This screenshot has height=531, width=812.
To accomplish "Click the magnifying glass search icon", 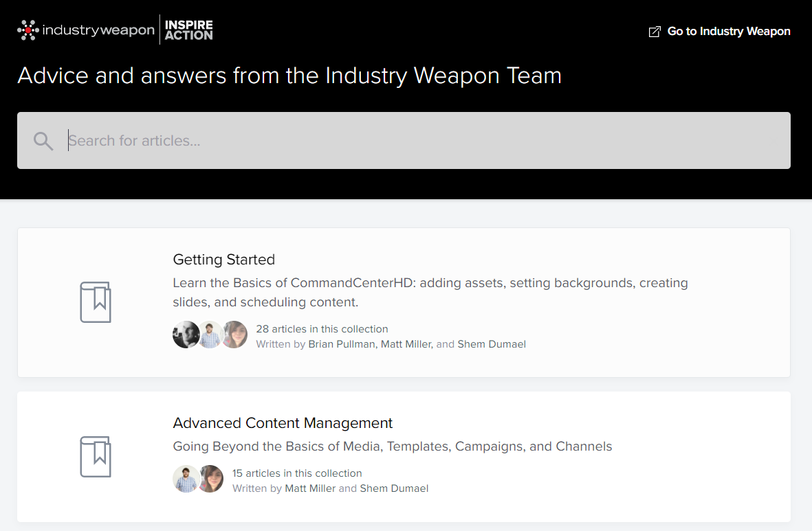I will [x=43, y=141].
